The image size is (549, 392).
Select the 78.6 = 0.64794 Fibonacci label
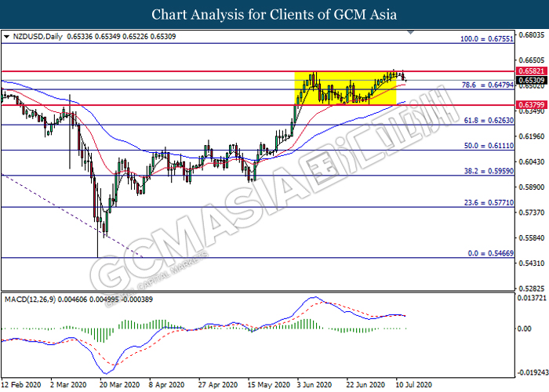(x=488, y=83)
